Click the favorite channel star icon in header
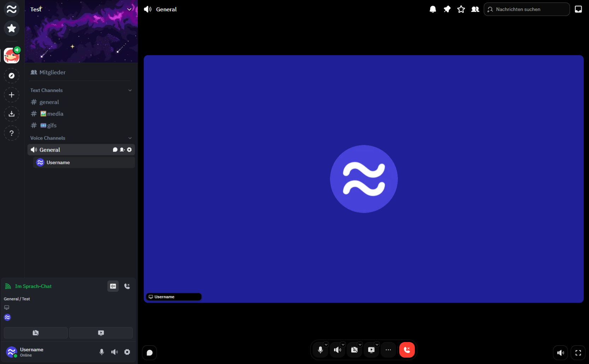 (461, 9)
